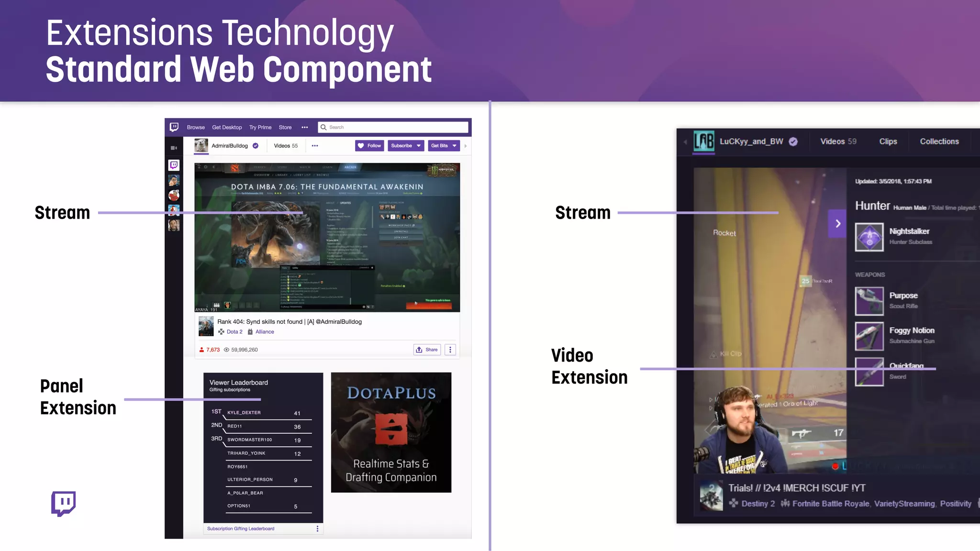This screenshot has height=551, width=980.
Task: Switch to the Clips tab
Action: point(888,142)
